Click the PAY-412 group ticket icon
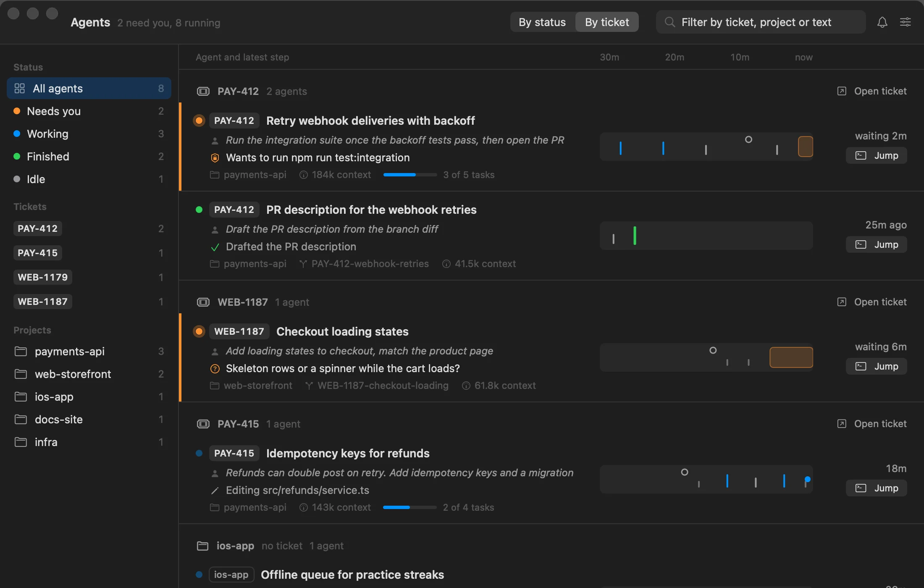The width and height of the screenshot is (924, 588). [203, 91]
